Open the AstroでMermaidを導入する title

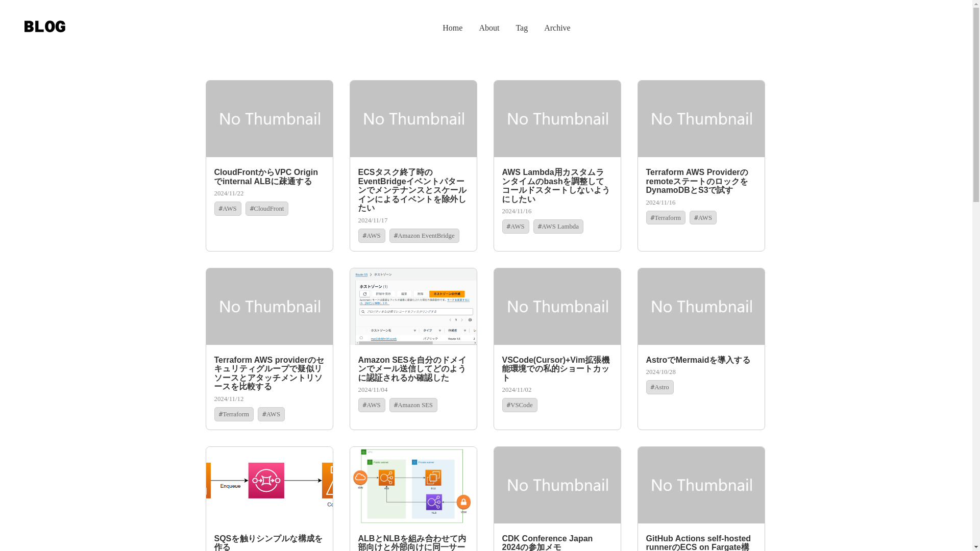698,360
